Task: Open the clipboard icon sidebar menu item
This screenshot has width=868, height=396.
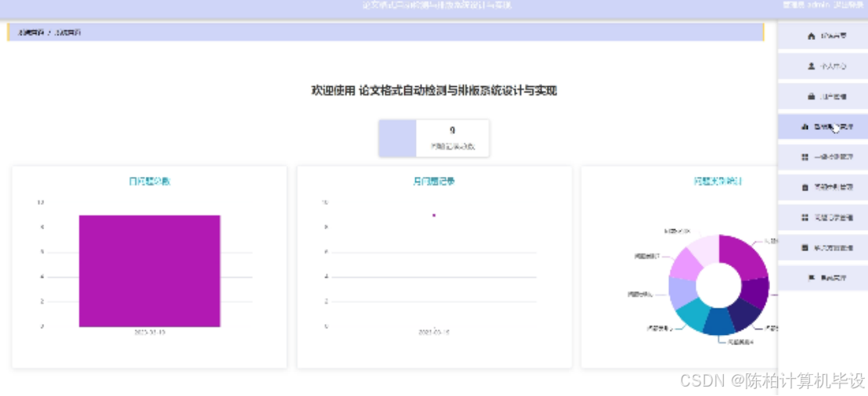Action: 823,188
